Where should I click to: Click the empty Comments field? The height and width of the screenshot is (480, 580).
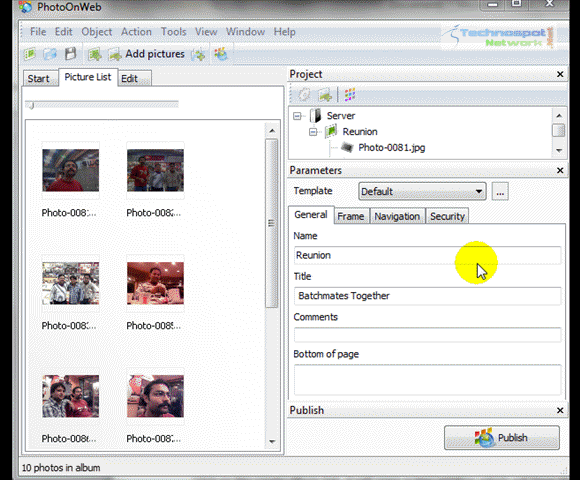(x=428, y=335)
